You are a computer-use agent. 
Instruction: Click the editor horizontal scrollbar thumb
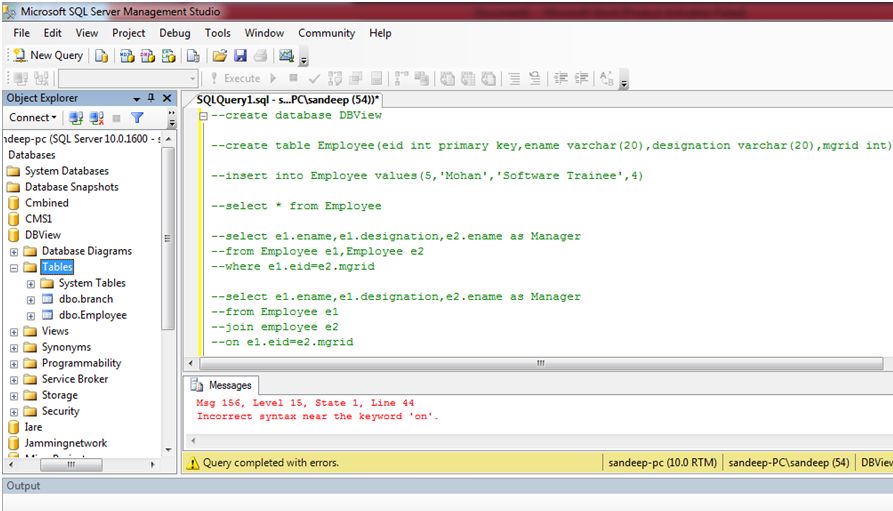[x=541, y=363]
